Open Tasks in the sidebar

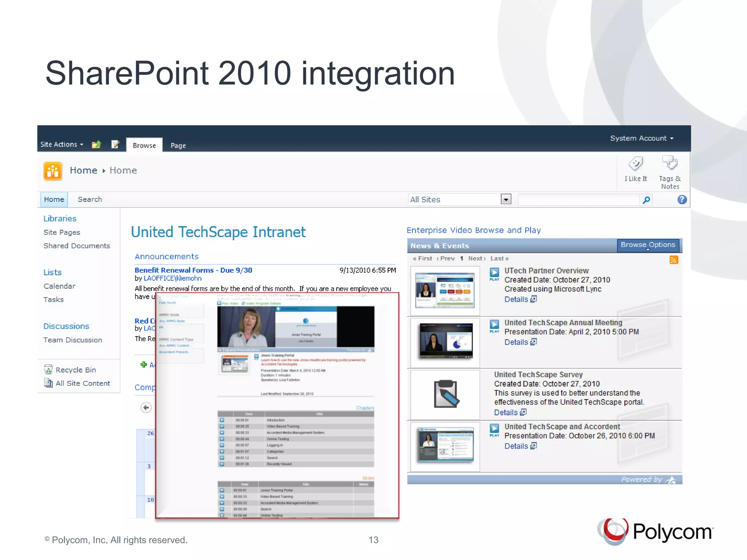(53, 300)
